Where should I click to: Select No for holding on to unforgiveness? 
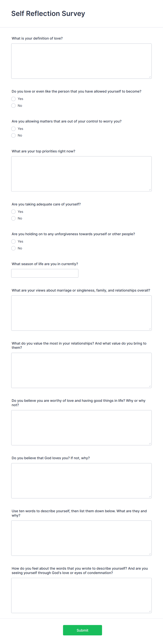[13, 248]
